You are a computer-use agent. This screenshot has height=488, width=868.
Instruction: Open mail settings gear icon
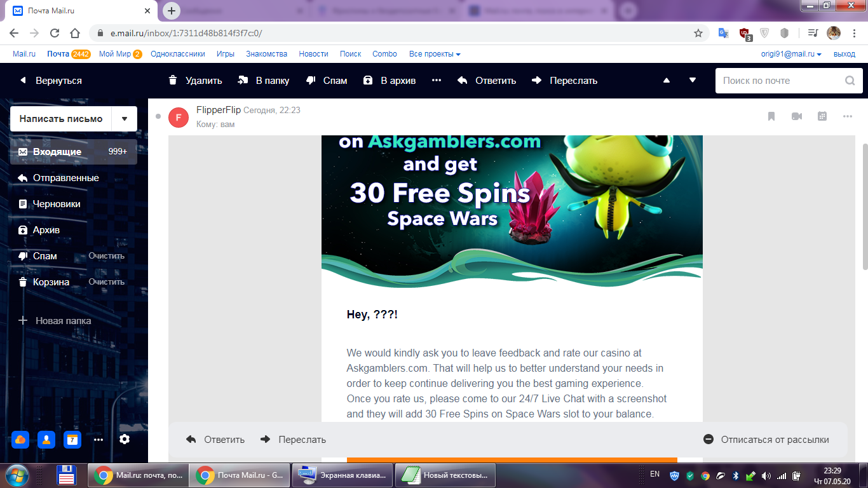[125, 439]
